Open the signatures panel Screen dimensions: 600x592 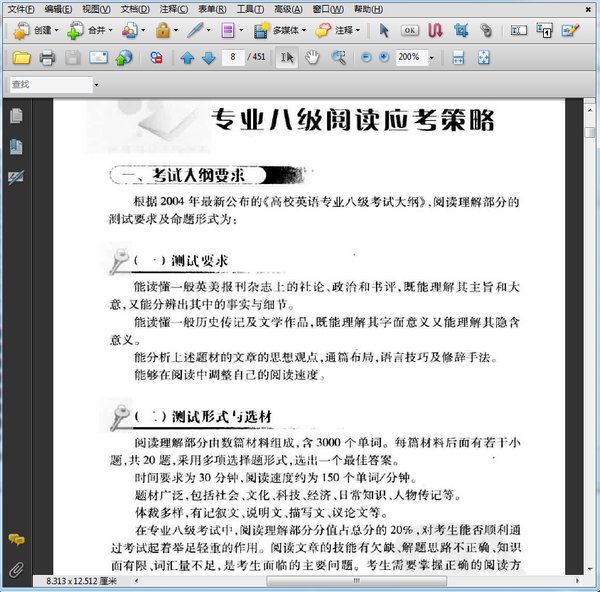coord(16,177)
